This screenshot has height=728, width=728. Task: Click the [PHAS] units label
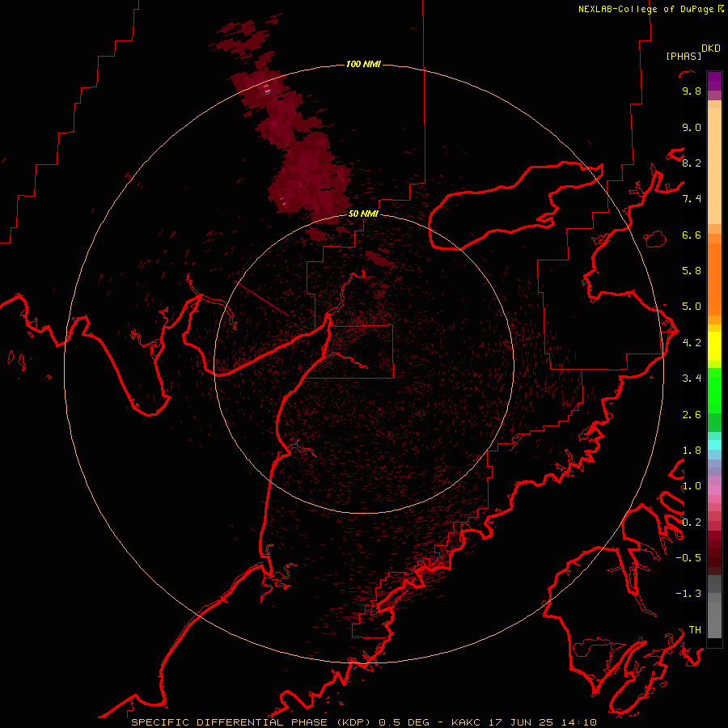click(x=684, y=57)
